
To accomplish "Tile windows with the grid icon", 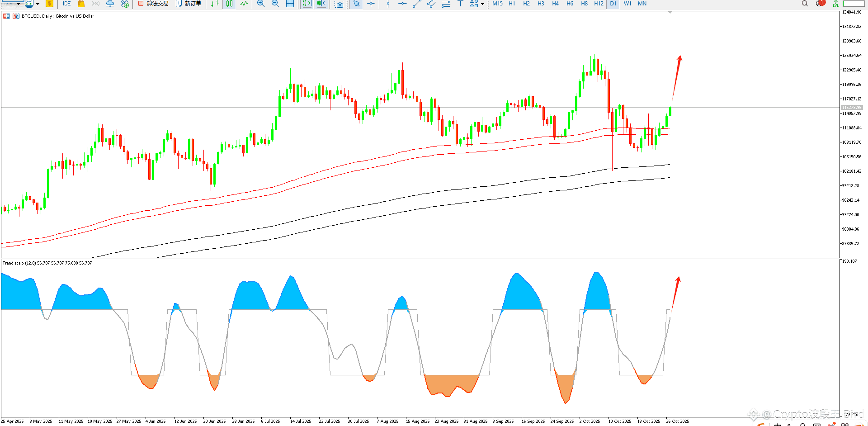I will (x=290, y=4).
